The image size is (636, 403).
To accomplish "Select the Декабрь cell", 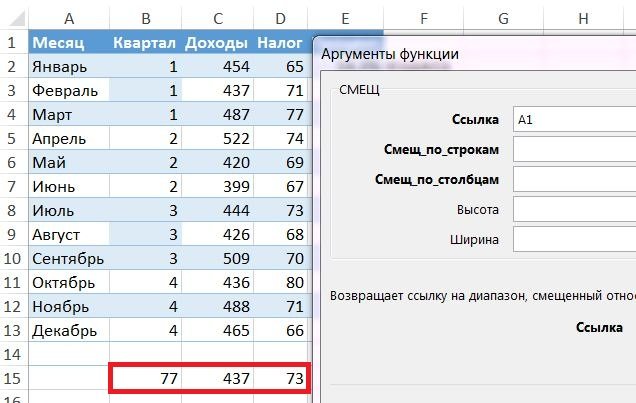I will [68, 330].
